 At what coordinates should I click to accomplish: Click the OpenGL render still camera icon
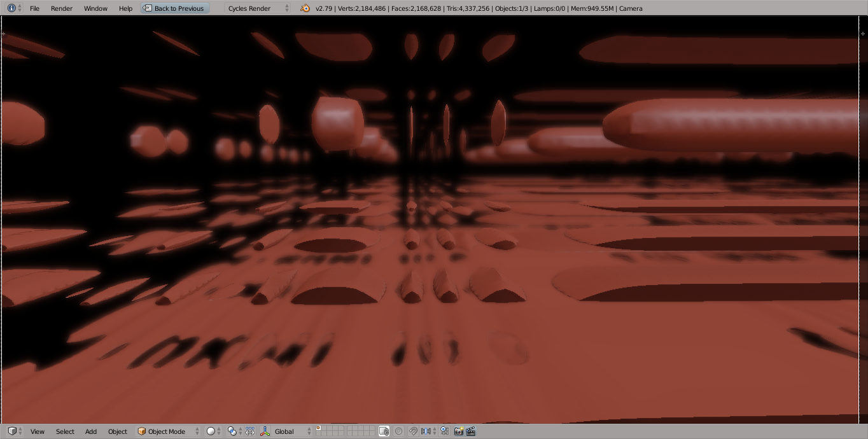(459, 431)
